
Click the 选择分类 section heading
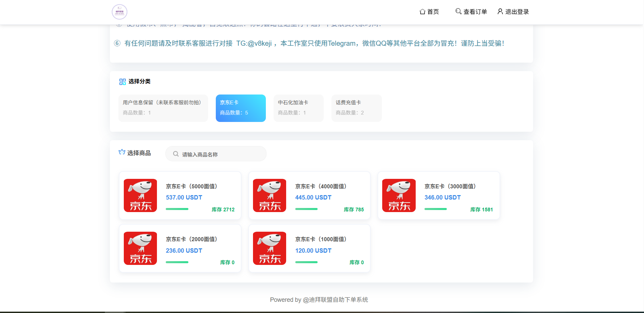pyautogui.click(x=139, y=82)
